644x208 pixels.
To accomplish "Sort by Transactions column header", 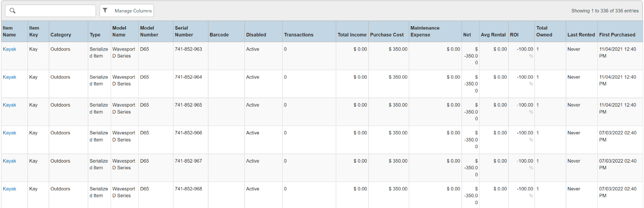I will coord(299,35).
